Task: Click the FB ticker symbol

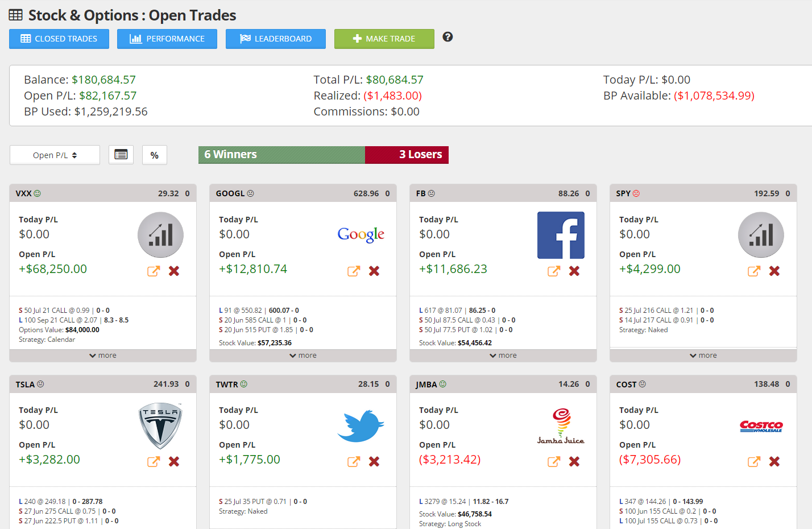Action: 421,193
